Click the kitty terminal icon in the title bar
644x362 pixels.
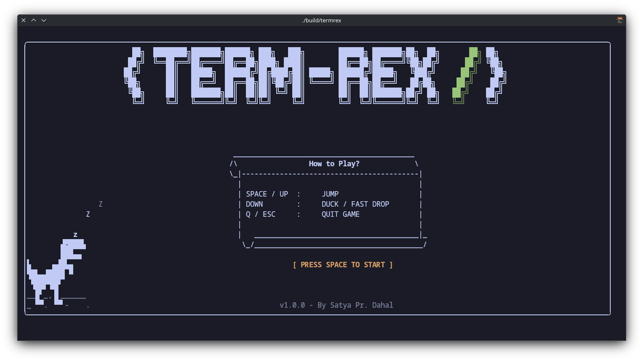619,19
